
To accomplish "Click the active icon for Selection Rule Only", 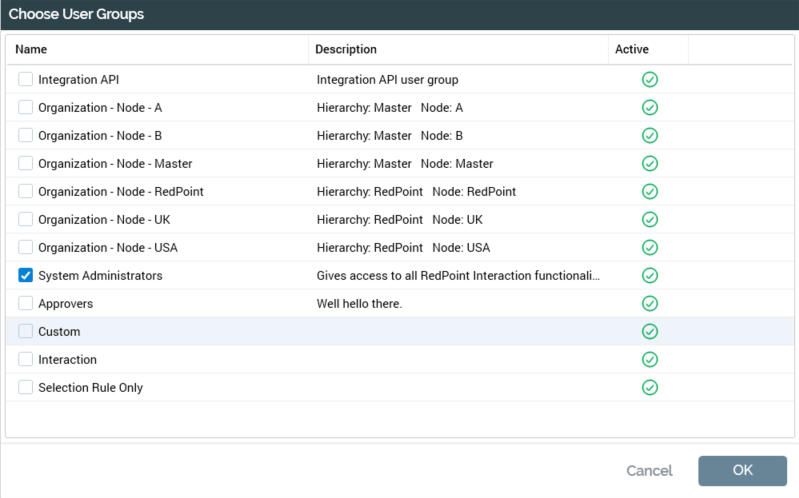I will pos(649,388).
